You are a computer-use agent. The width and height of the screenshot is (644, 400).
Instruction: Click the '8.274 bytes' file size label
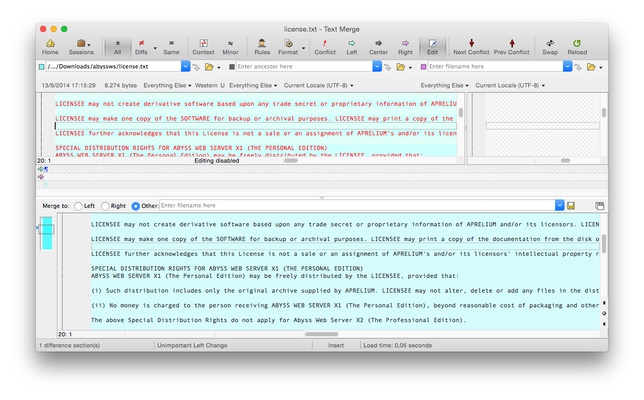pos(121,85)
